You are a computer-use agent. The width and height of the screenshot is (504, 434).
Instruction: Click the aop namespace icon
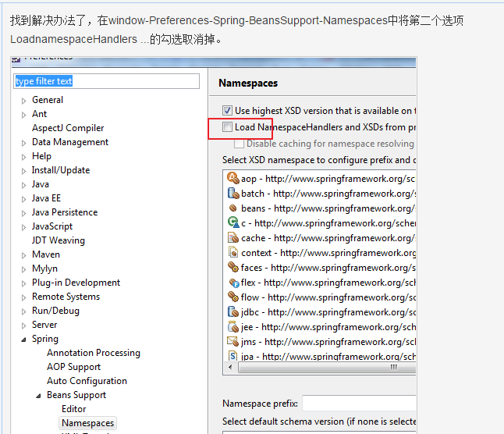tap(233, 178)
